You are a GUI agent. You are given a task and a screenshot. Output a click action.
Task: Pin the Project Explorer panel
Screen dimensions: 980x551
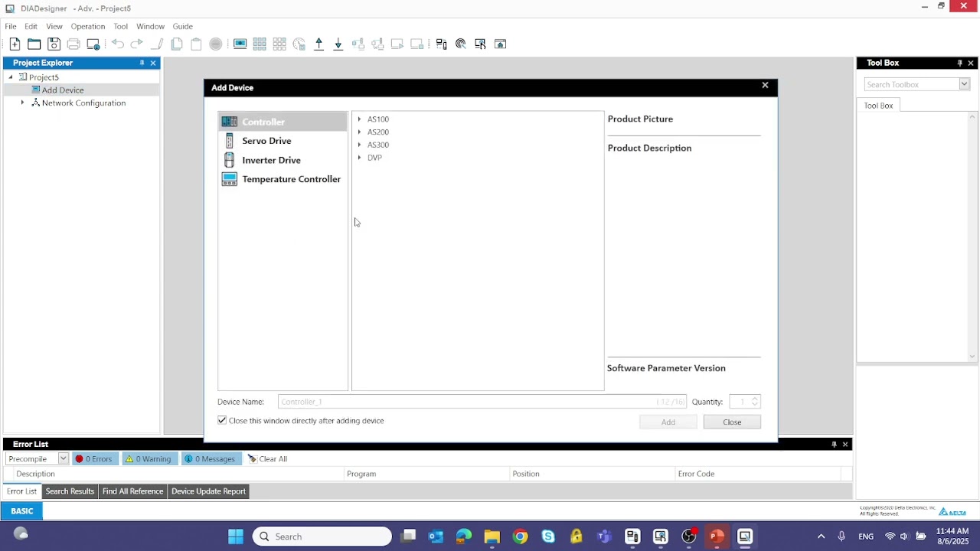click(x=142, y=63)
